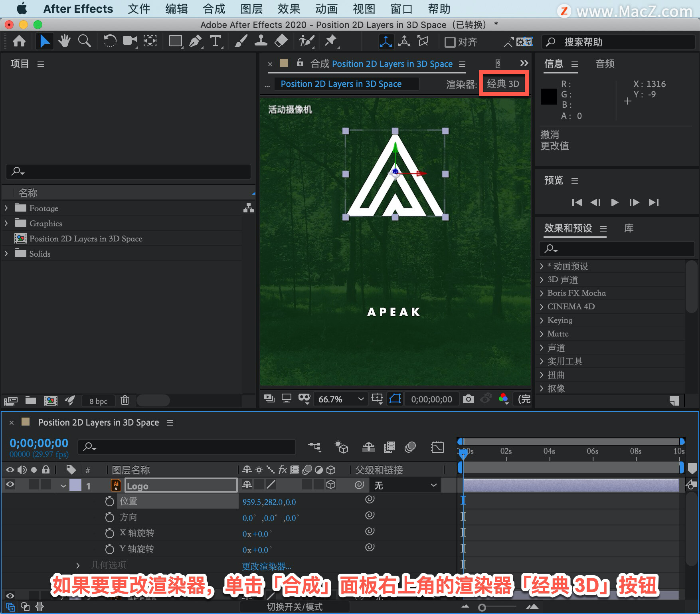Toggle stopwatch for Y 轴旋转

(x=109, y=549)
